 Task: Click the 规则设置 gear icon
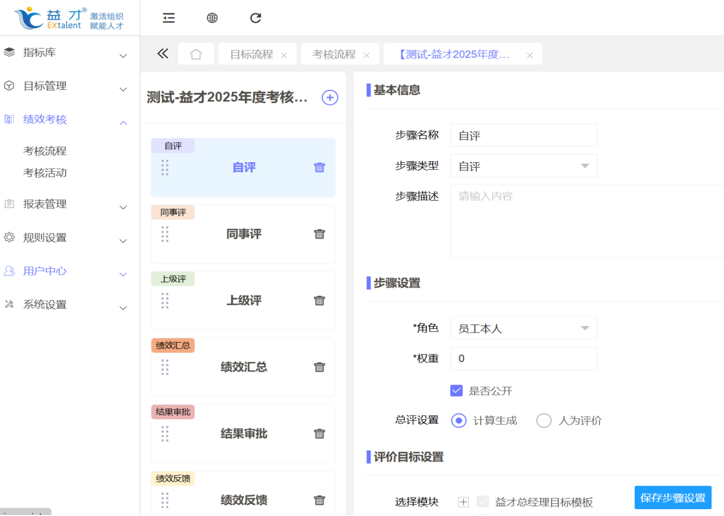pyautogui.click(x=9, y=237)
